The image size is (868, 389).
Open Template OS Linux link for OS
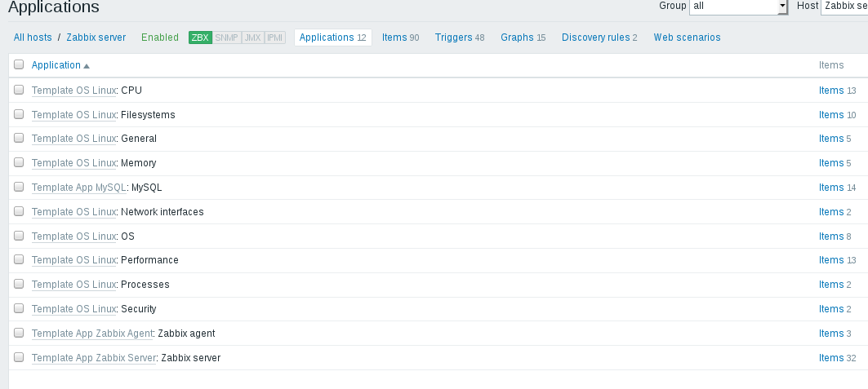coord(73,236)
